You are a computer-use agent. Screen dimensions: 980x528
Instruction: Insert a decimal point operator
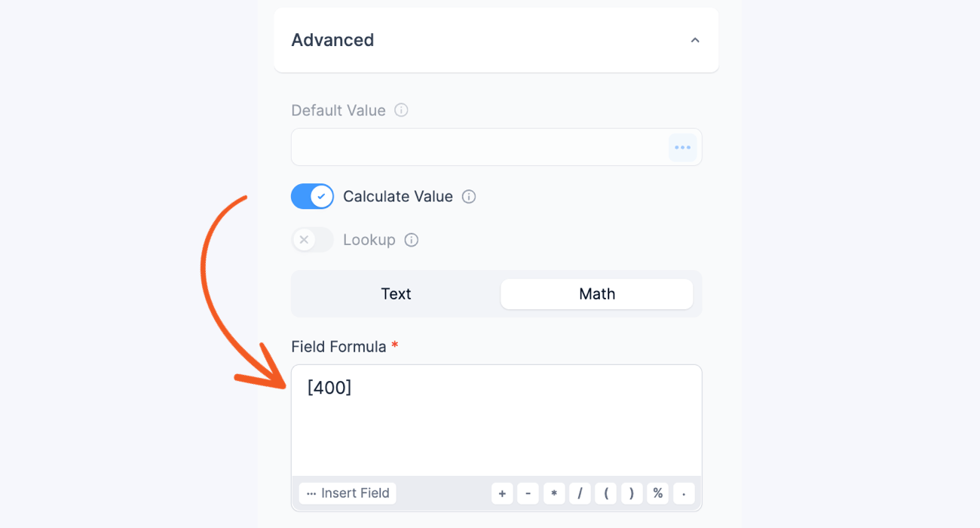tap(684, 493)
